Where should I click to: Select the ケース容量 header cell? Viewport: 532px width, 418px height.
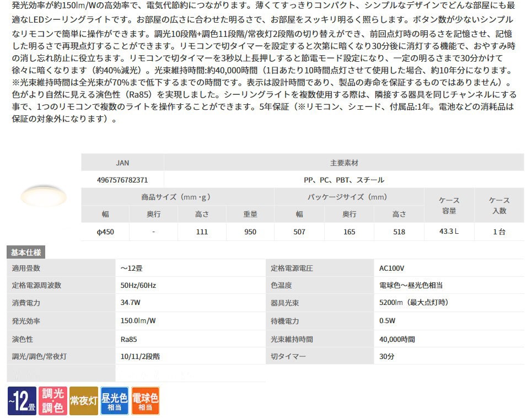(x=449, y=205)
